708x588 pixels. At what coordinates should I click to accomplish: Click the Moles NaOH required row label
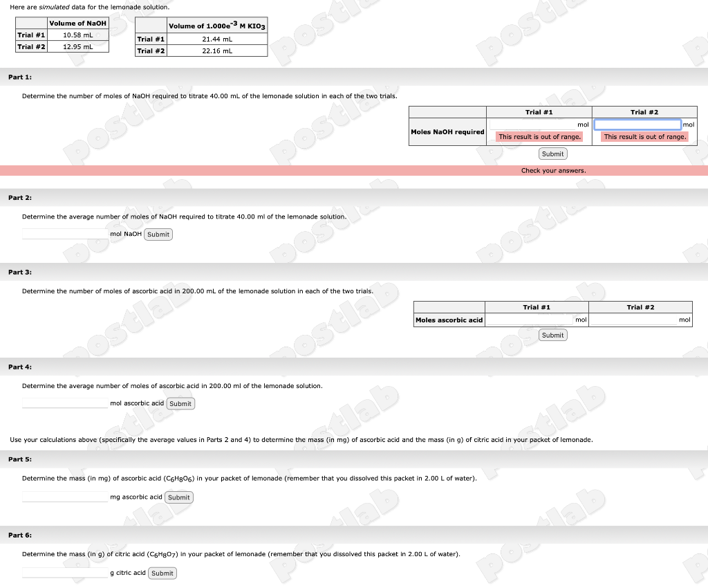pos(447,132)
